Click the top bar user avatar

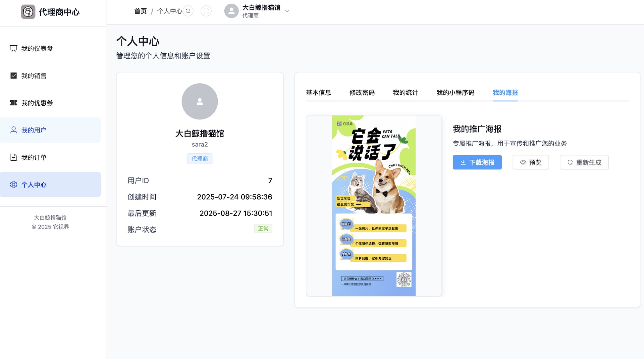[x=231, y=11]
